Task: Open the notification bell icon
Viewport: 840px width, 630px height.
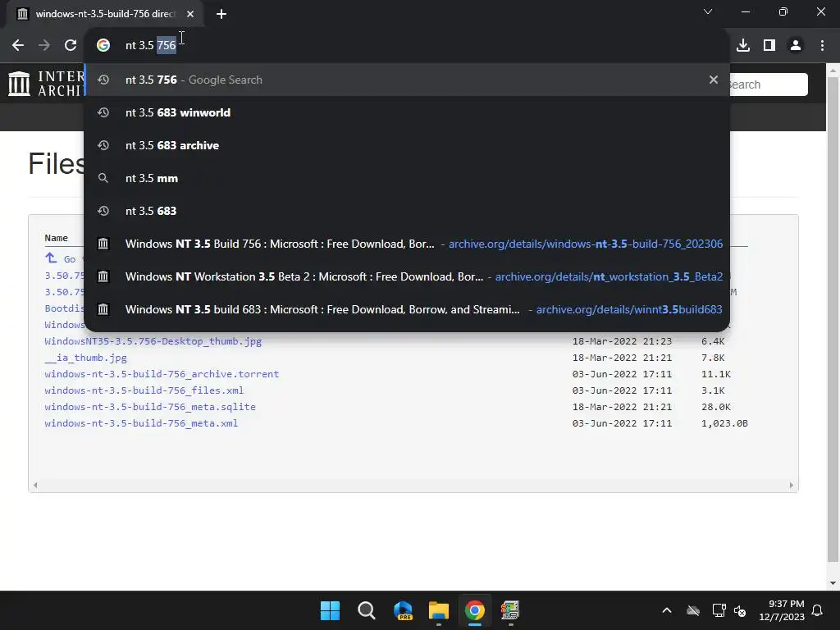Action: tap(818, 610)
